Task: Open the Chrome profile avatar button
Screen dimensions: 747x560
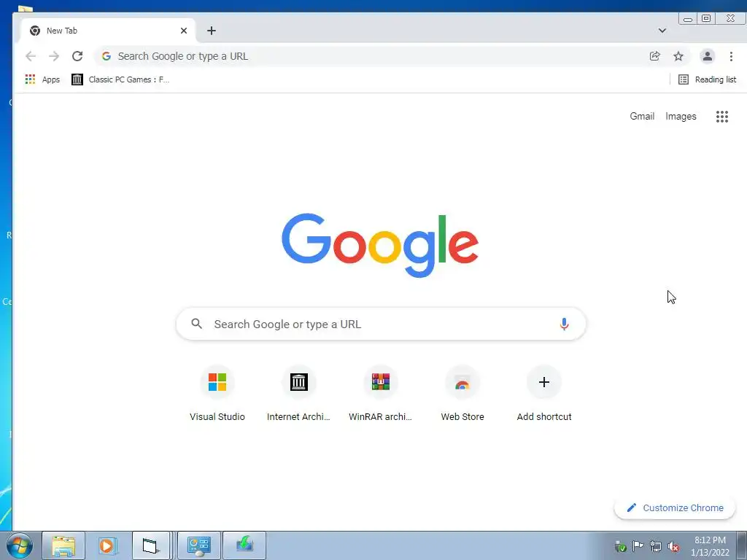Action: tap(708, 56)
